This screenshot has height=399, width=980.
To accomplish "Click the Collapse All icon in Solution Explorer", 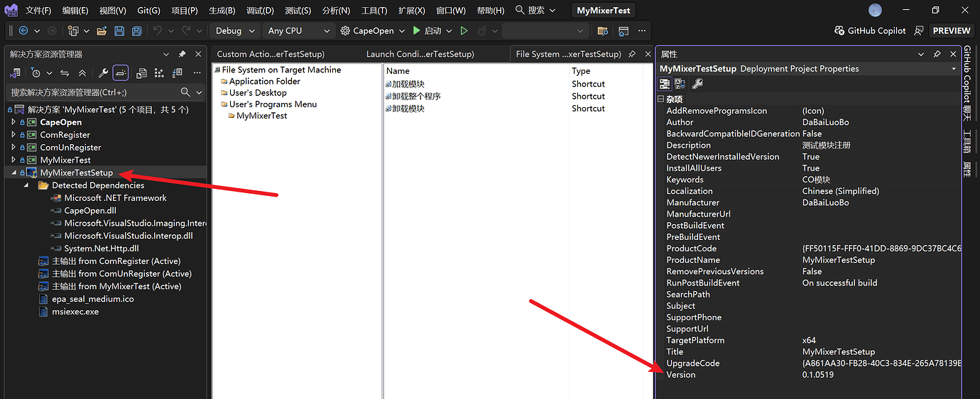I will click(82, 73).
